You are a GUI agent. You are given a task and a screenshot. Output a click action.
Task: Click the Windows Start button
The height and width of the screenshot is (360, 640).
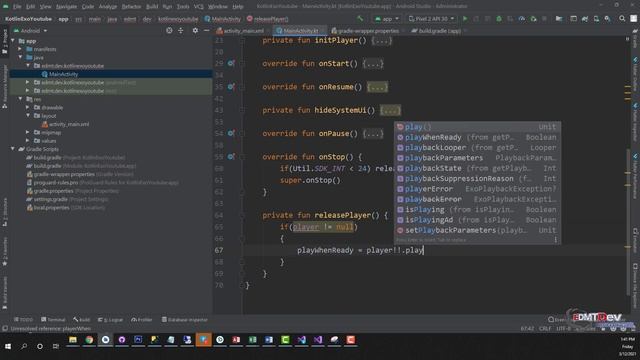click(8, 347)
